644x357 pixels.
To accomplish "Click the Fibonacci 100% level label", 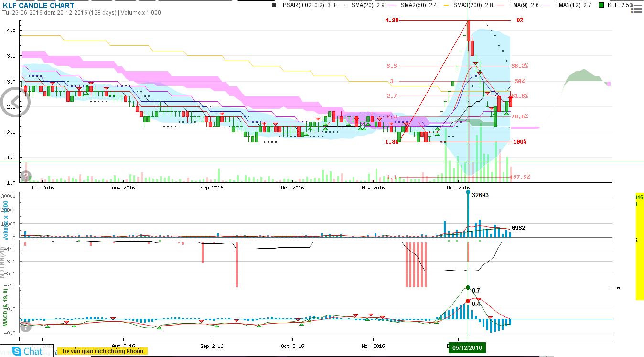I will 520,142.
